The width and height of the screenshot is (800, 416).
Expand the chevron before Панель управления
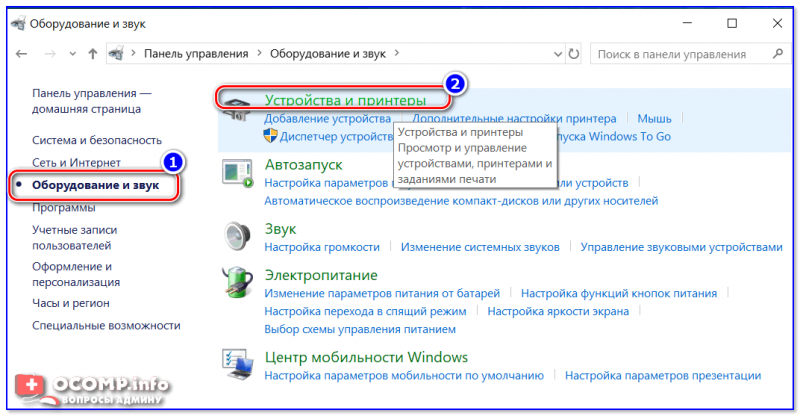point(133,53)
